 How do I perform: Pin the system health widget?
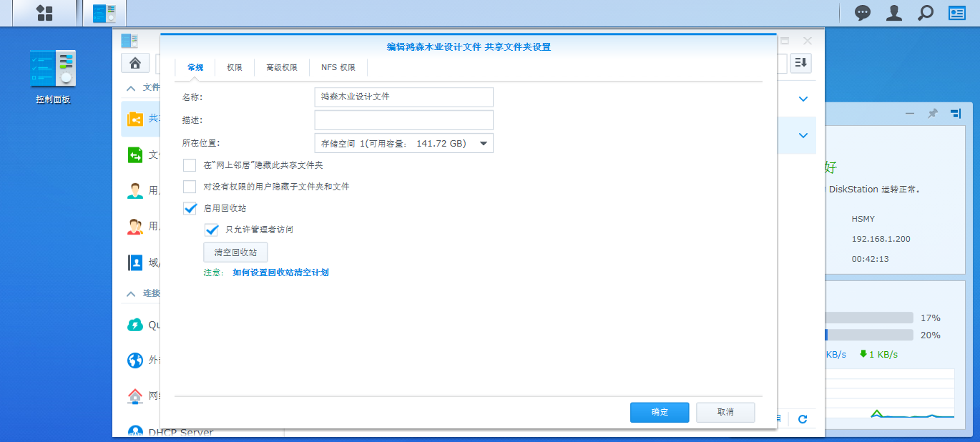932,114
